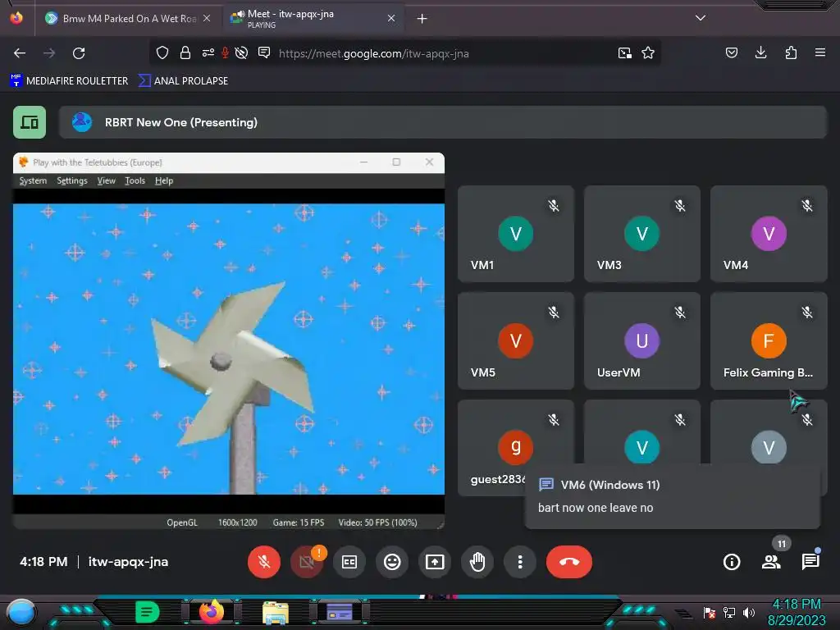Click the volume speaker tray icon

748,612
